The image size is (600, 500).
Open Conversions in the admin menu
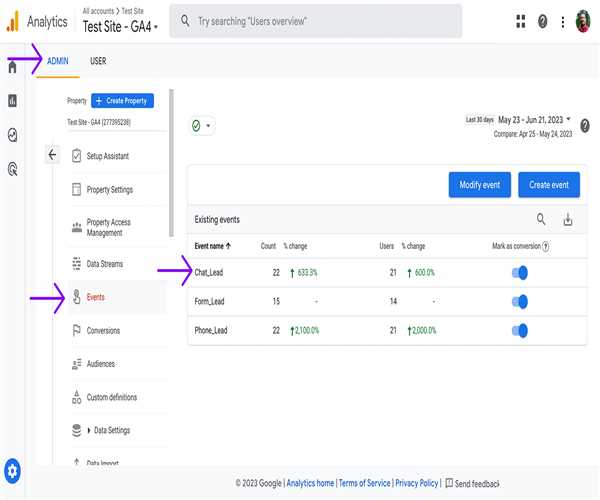103,331
